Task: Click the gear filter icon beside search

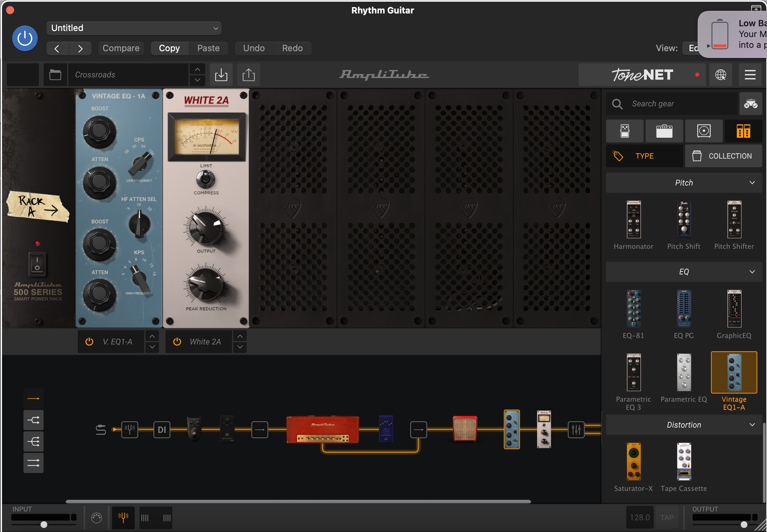Action: [751, 104]
